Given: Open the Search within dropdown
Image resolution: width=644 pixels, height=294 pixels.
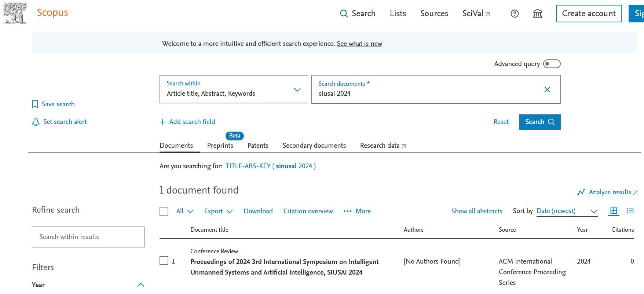Looking at the screenshot, I should point(234,89).
